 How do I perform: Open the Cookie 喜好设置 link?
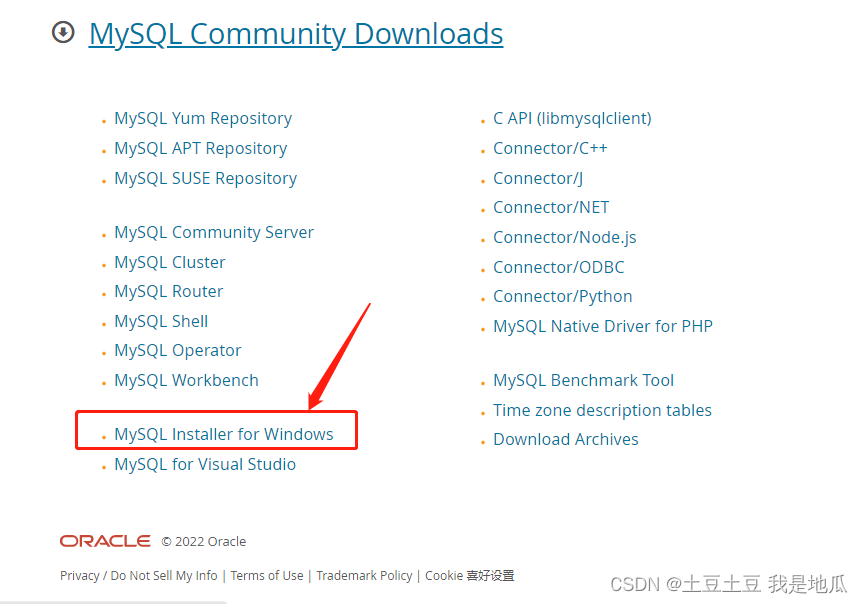pyautogui.click(x=469, y=576)
